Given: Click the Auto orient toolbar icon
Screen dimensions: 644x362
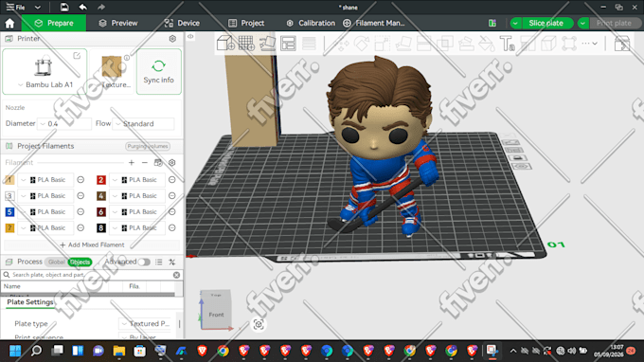Looking at the screenshot, I should point(267,44).
